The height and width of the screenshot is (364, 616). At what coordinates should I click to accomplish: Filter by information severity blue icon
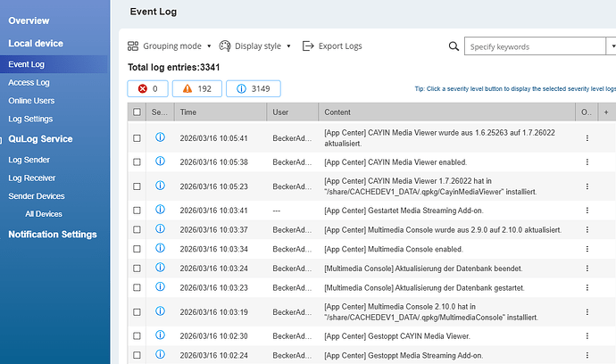[242, 89]
